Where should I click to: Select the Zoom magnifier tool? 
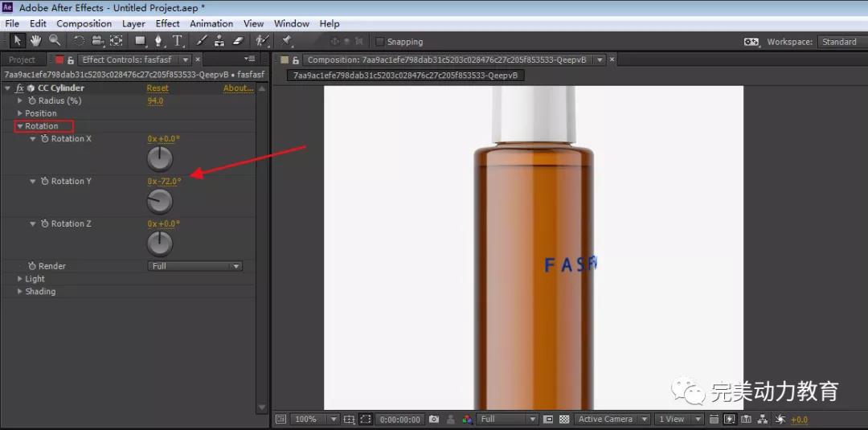point(54,41)
